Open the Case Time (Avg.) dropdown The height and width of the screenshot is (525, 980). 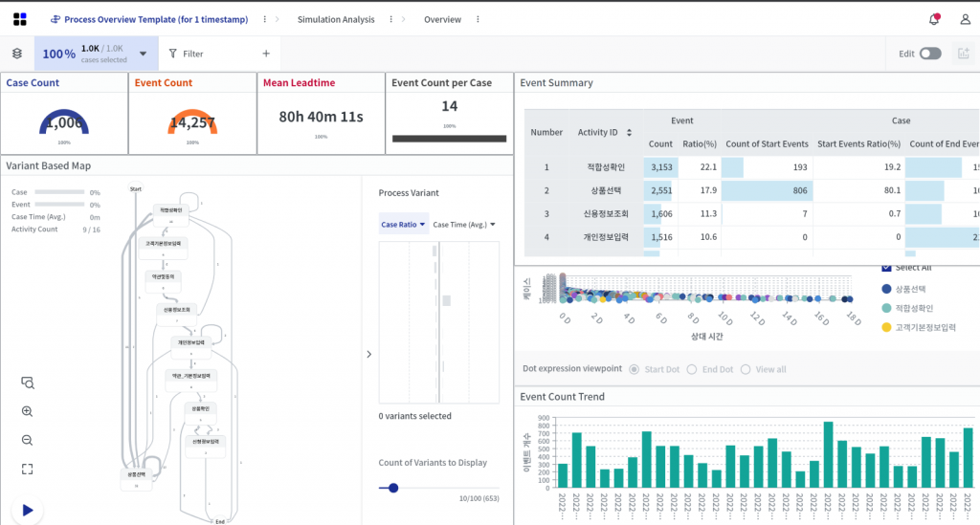tap(464, 225)
